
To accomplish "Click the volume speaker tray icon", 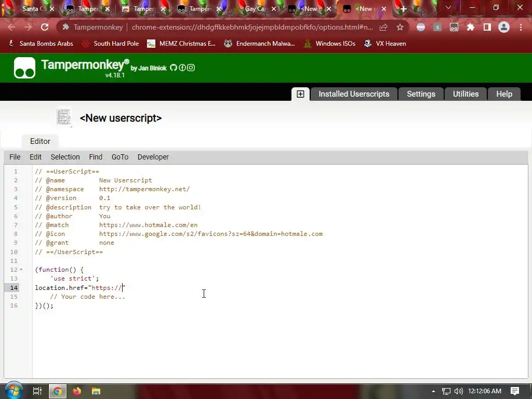I will (458, 391).
